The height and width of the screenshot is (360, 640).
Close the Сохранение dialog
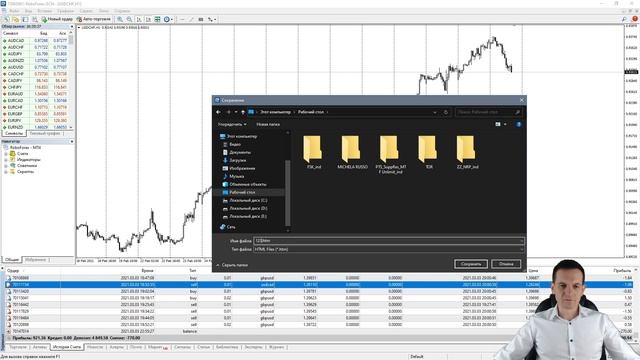click(x=521, y=100)
